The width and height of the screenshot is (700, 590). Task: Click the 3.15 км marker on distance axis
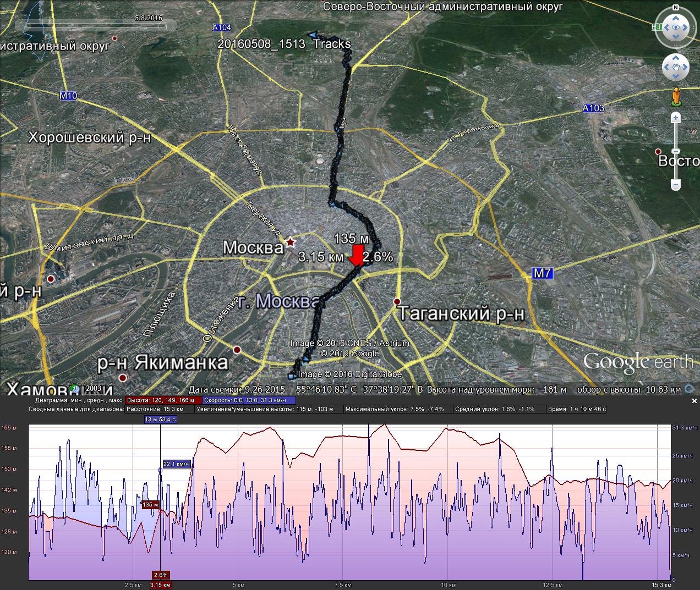click(160, 585)
